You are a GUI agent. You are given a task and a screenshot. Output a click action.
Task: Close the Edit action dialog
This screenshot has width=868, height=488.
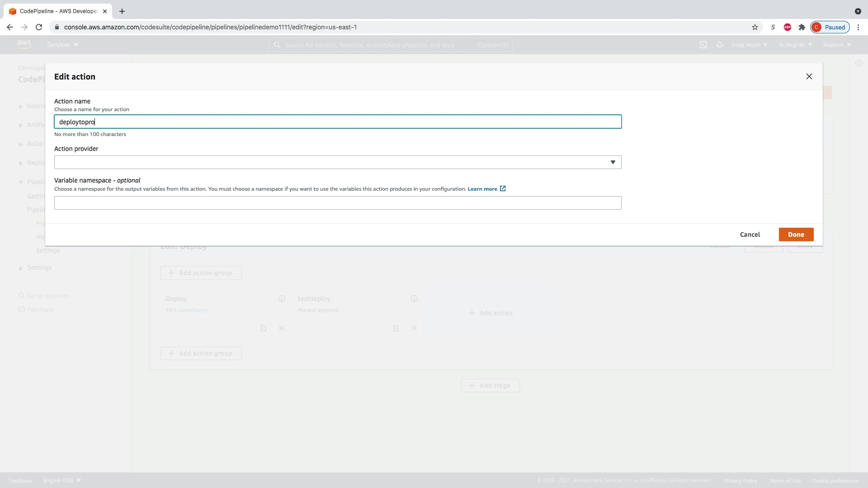coord(809,76)
